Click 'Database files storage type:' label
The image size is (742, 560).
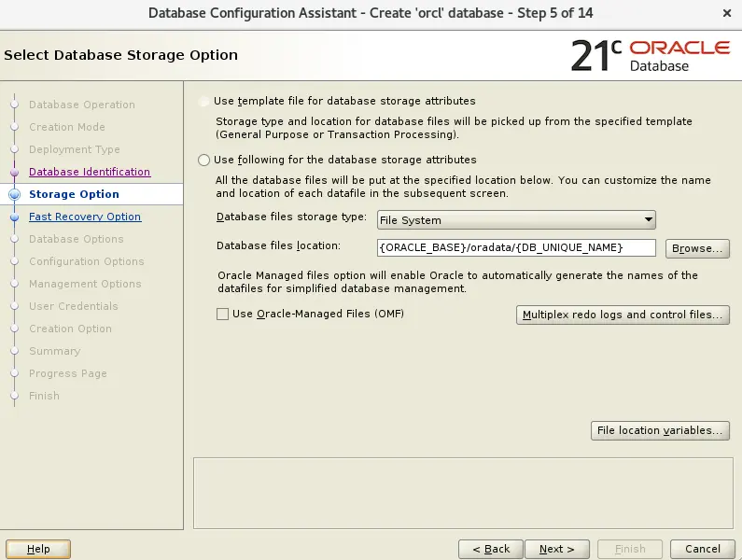tap(291, 217)
